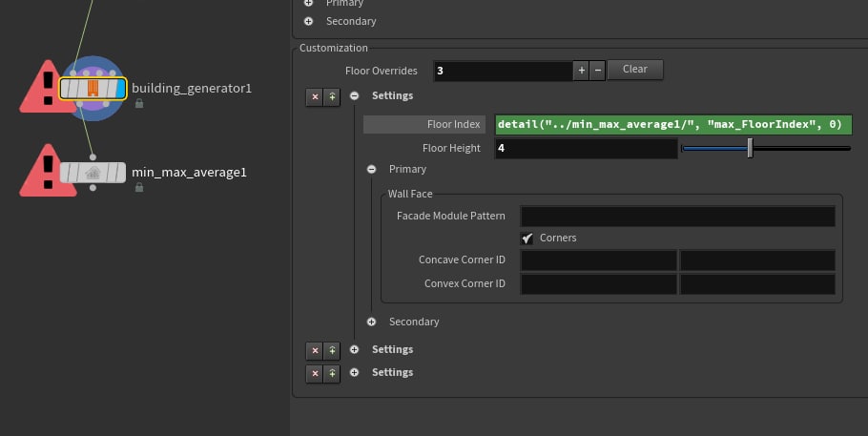Click the Clear button for Floor Overrides
868x436 pixels.
(635, 70)
